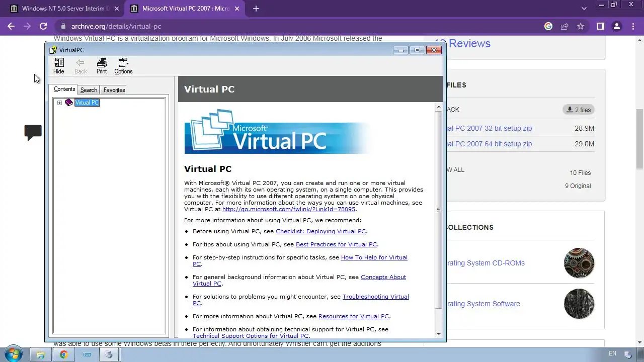Switch to Windows NT 5.0 Server browser tab

click(x=65, y=9)
